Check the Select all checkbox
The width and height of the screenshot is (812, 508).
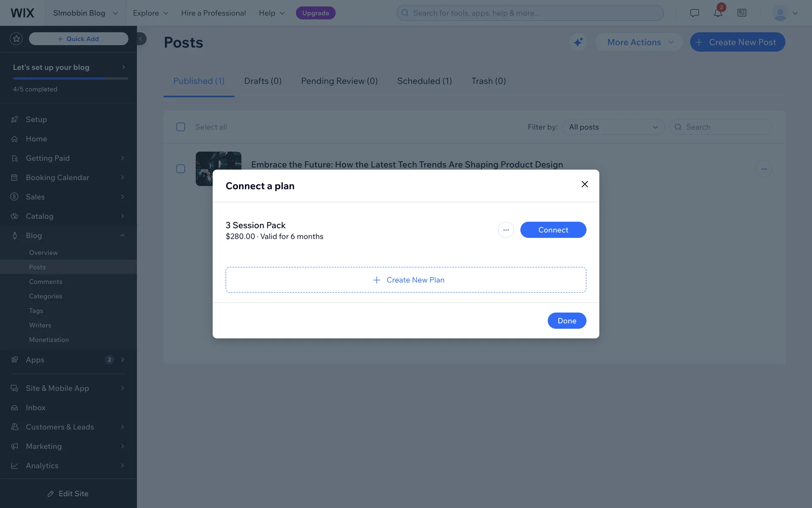pyautogui.click(x=181, y=127)
